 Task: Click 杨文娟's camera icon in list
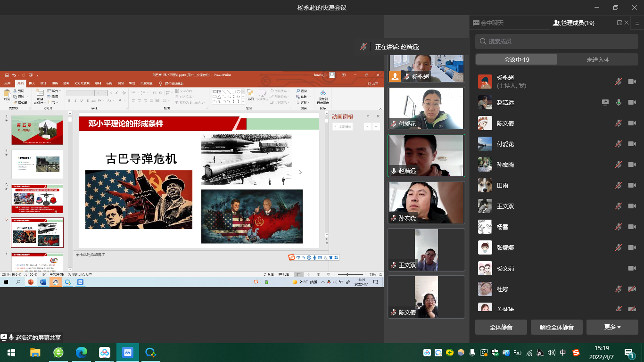(x=632, y=268)
